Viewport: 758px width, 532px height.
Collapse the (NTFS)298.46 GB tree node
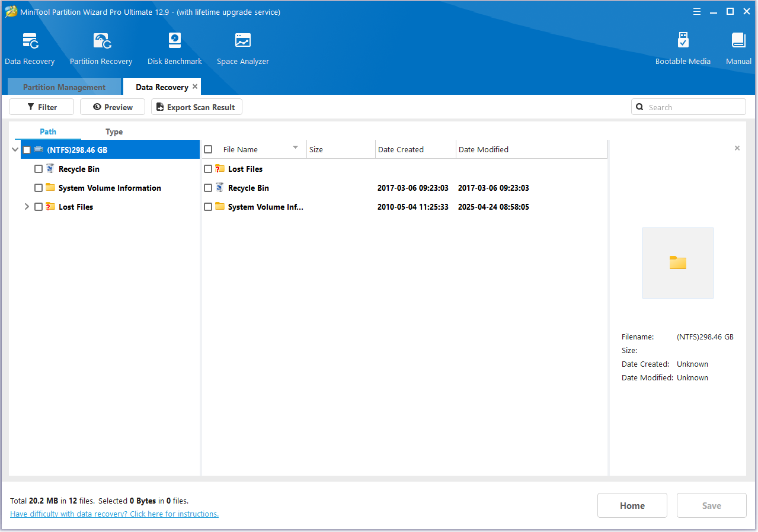coord(15,150)
